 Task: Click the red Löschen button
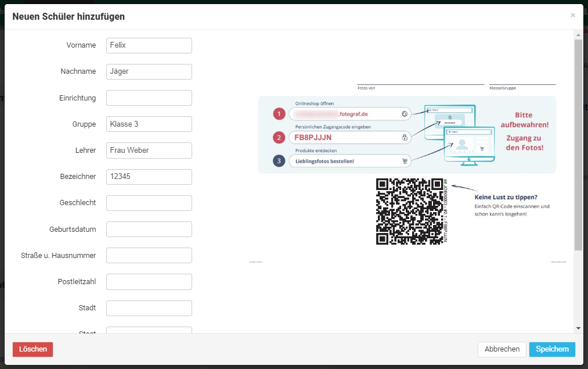[x=33, y=349]
